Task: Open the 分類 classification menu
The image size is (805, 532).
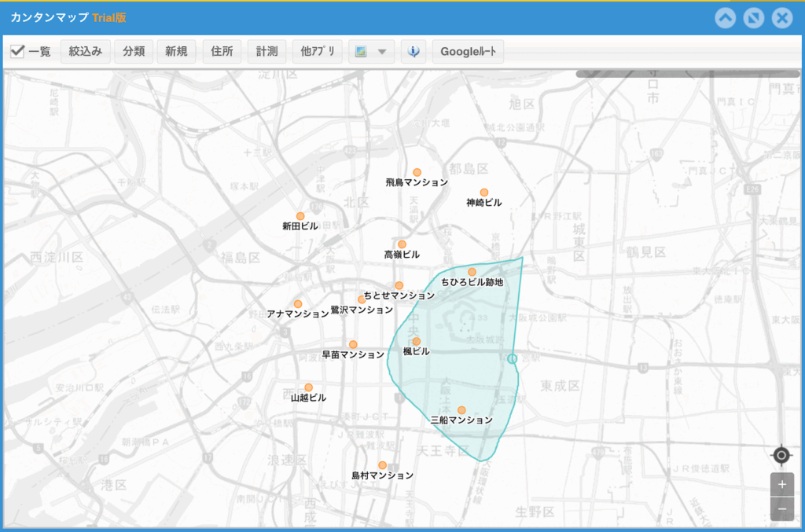Action: click(134, 52)
